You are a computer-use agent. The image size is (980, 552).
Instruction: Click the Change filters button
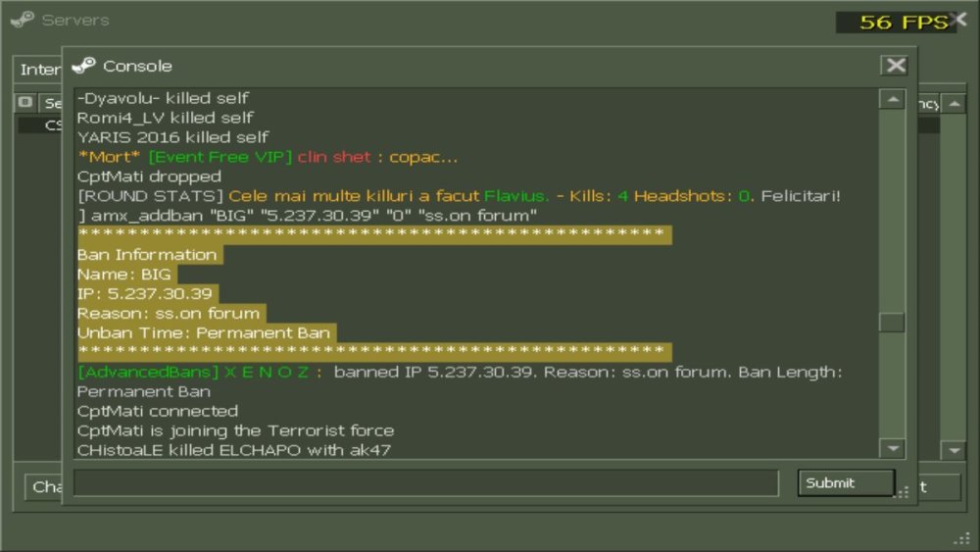pos(44,487)
